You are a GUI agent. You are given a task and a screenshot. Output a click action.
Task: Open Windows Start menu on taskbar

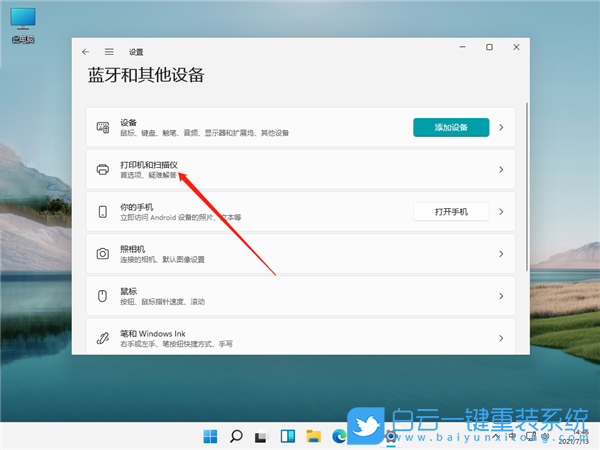tap(210, 436)
